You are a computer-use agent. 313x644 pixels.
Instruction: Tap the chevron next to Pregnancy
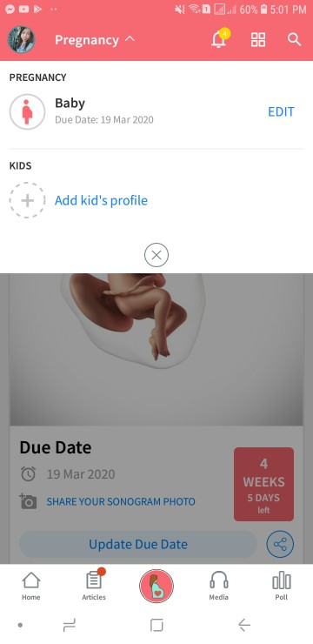pyautogui.click(x=130, y=39)
